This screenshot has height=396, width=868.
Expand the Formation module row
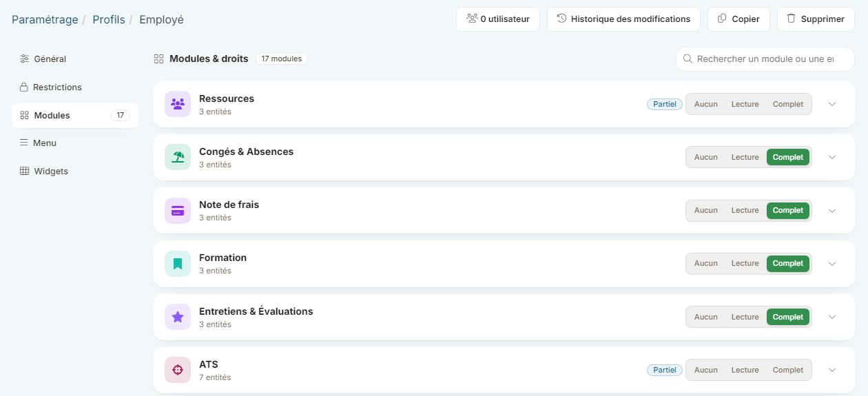pyautogui.click(x=831, y=263)
